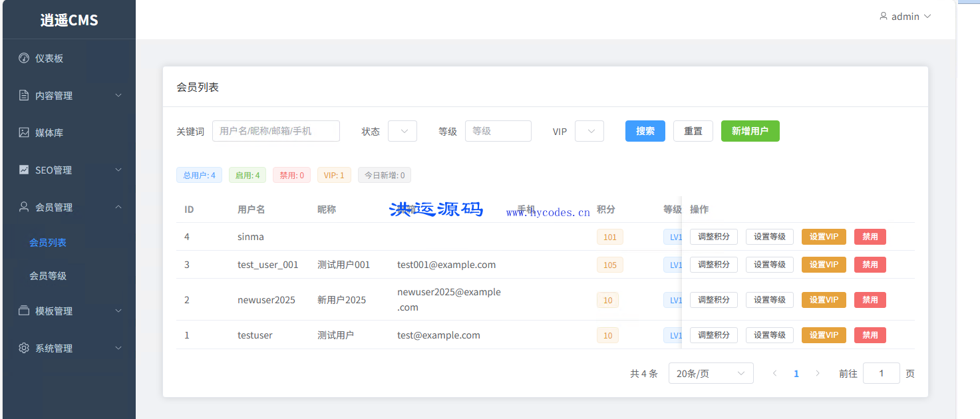Click the keyword search input field
This screenshot has height=419, width=980.
pos(275,131)
